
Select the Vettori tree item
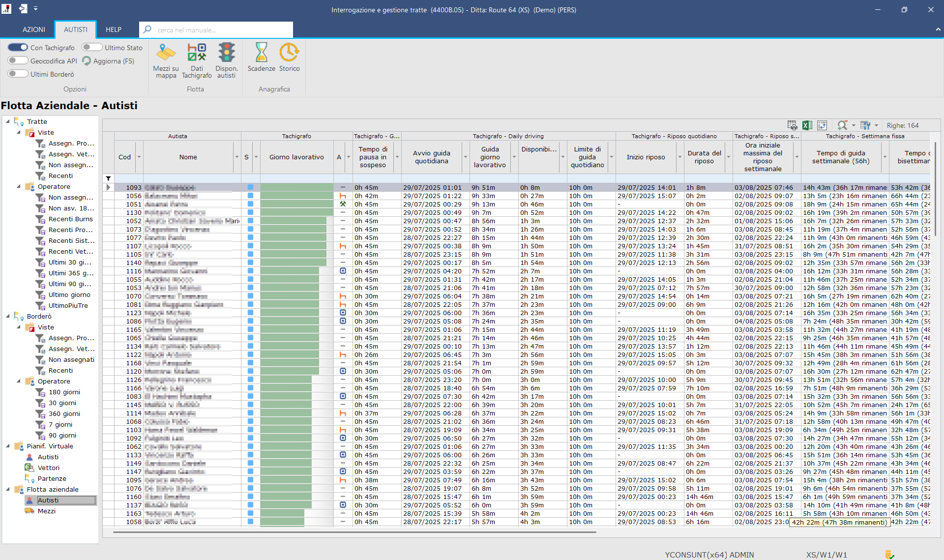(48, 468)
